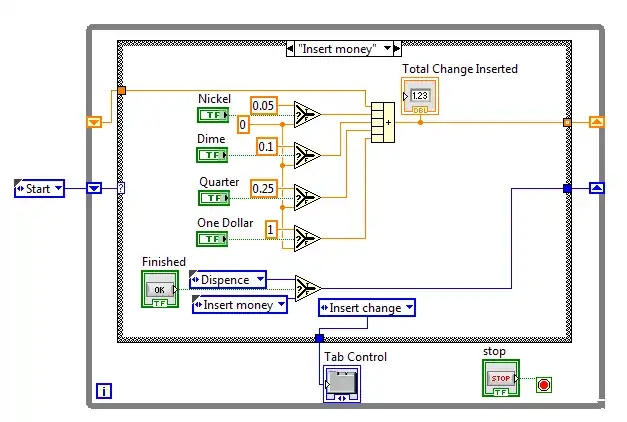Click the Finished OK button terminal
This screenshot has width=627, height=422.
(160, 289)
